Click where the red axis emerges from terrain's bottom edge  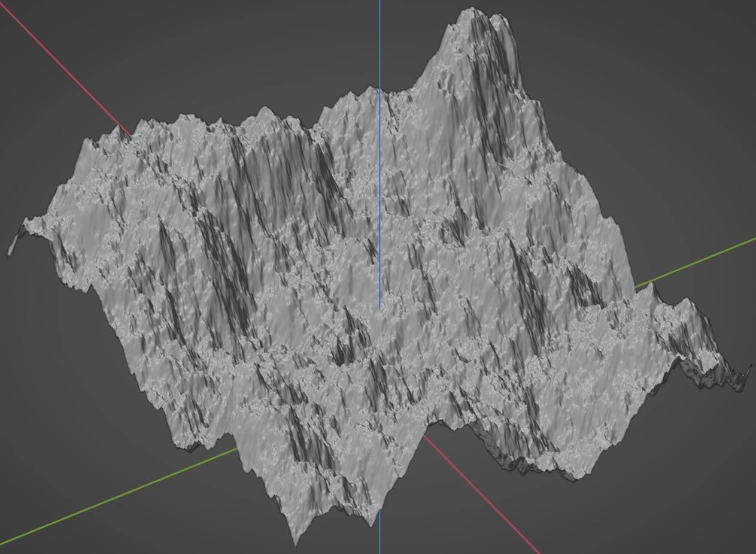click(x=425, y=438)
